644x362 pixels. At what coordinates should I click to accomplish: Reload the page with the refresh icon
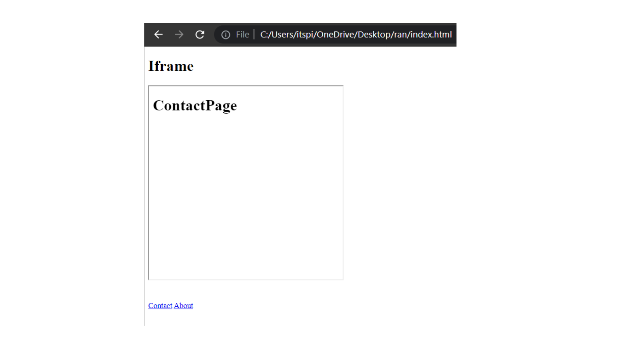coord(200,35)
